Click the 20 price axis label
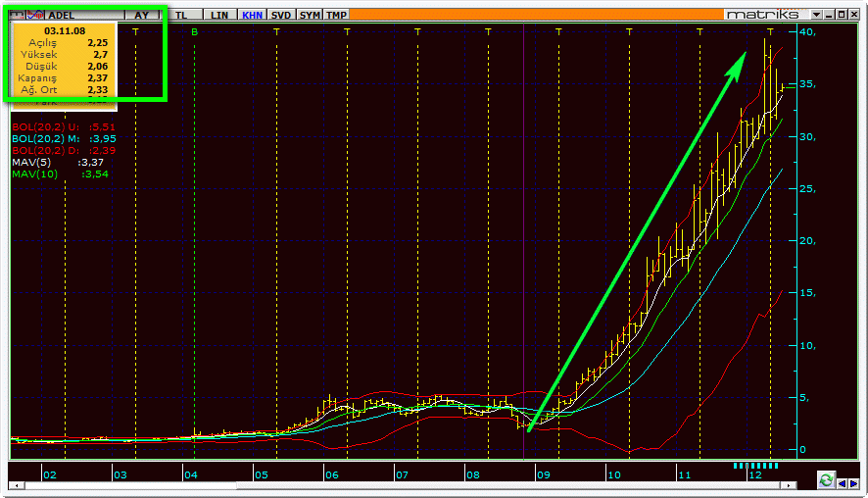The image size is (868, 498). pos(807,240)
